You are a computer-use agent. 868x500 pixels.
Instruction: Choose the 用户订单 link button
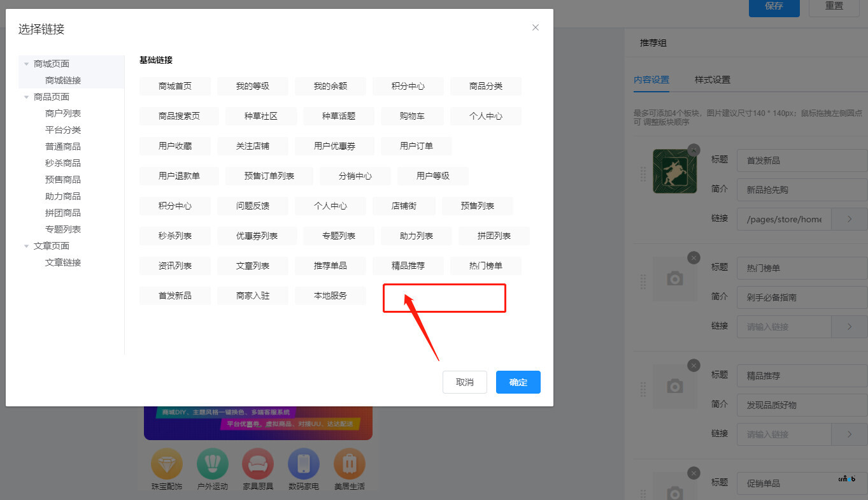pyautogui.click(x=416, y=146)
